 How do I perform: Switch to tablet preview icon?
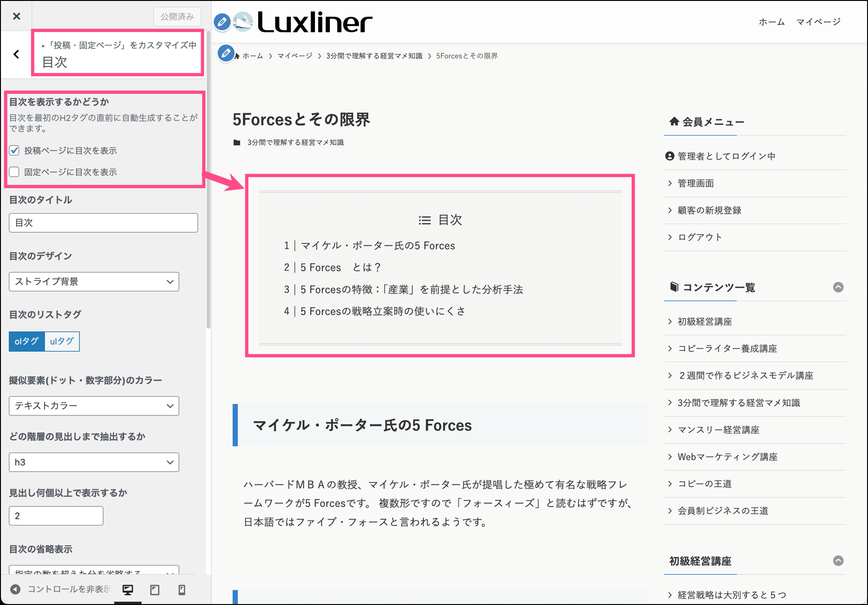coord(155,590)
